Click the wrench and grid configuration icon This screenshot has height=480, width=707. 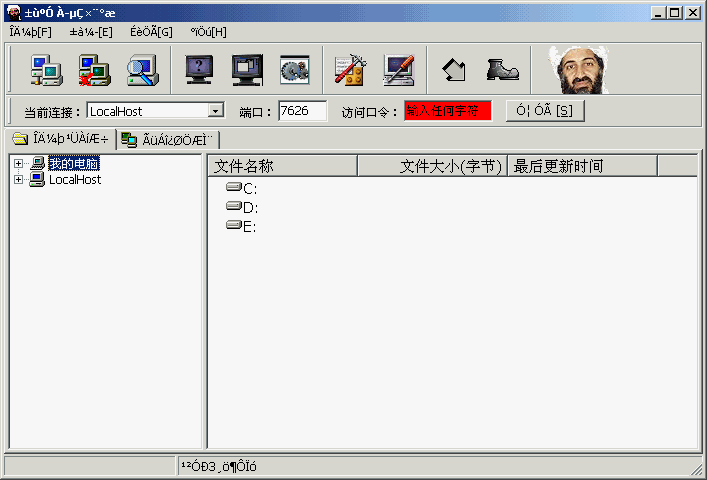click(x=351, y=70)
